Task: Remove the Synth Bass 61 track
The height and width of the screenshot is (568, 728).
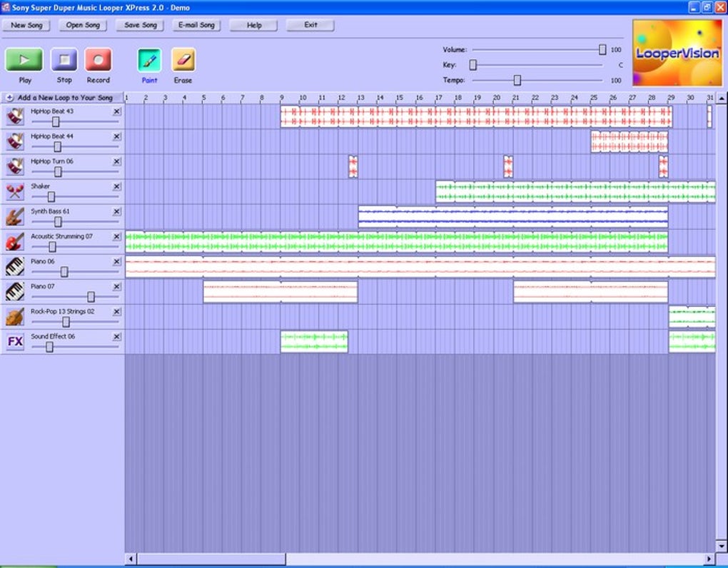Action: click(117, 212)
